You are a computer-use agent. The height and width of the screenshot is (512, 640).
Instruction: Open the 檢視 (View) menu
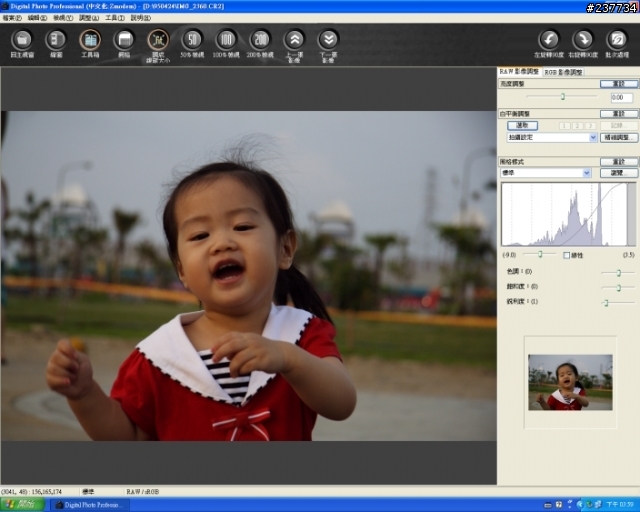(63, 18)
